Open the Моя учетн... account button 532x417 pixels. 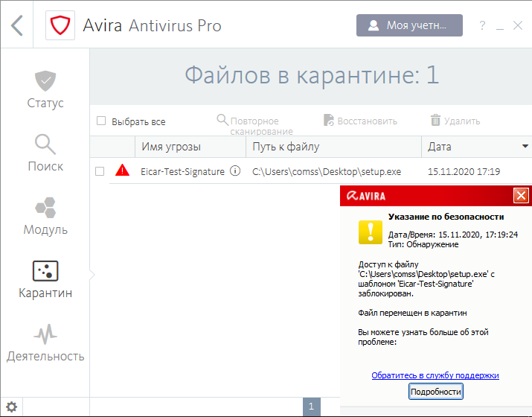(409, 25)
